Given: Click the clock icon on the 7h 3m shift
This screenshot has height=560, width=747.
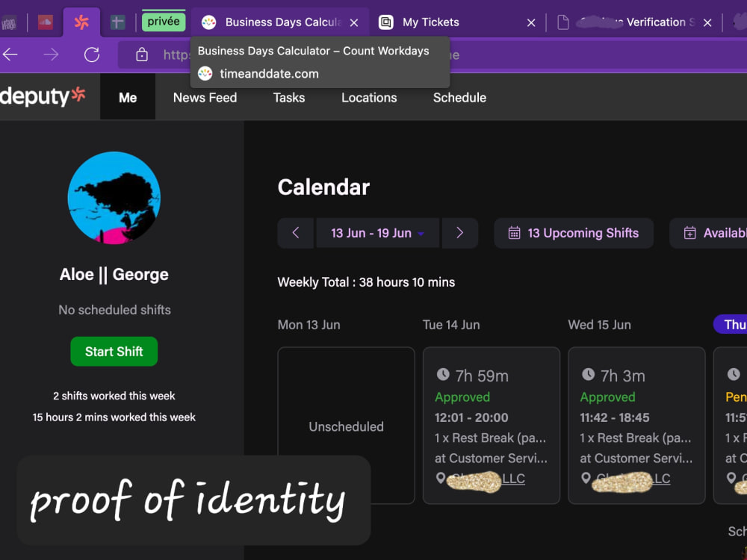Looking at the screenshot, I should (x=589, y=374).
